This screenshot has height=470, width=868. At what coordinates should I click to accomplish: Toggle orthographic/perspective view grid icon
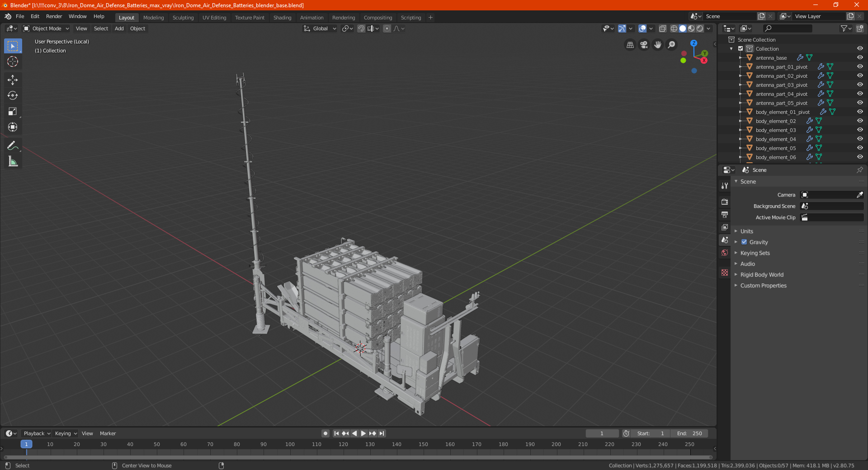(630, 45)
